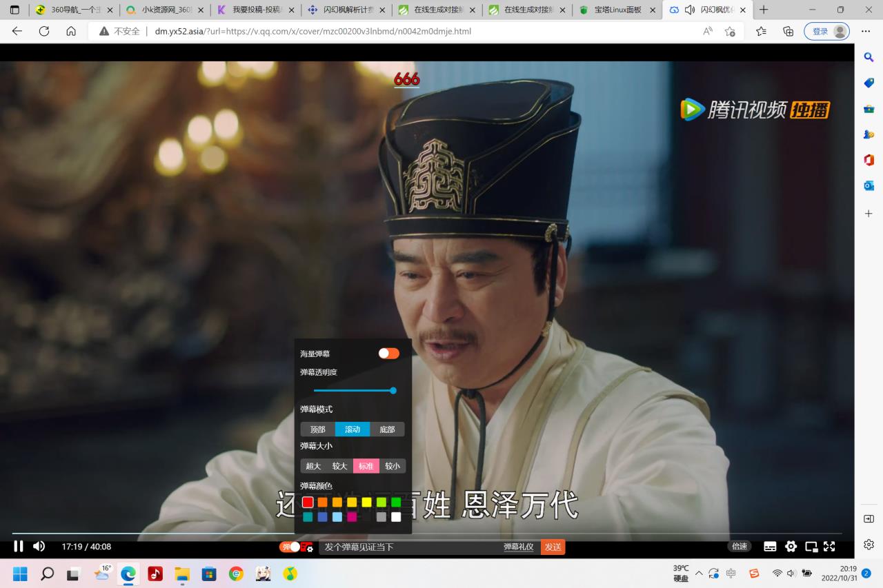Open player settings gear icon
Viewport: 883px width, 588px height.
pos(791,547)
